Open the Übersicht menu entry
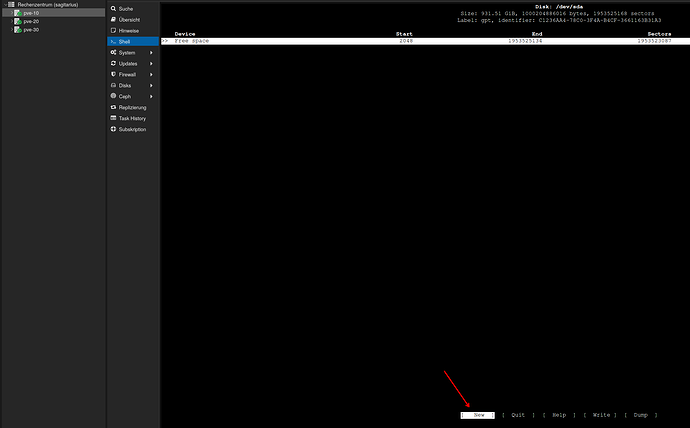Viewport: 690px width, 428px height. 133,20
